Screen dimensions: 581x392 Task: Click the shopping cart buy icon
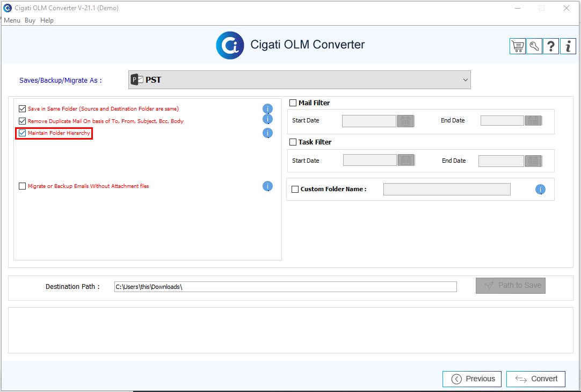coord(517,46)
